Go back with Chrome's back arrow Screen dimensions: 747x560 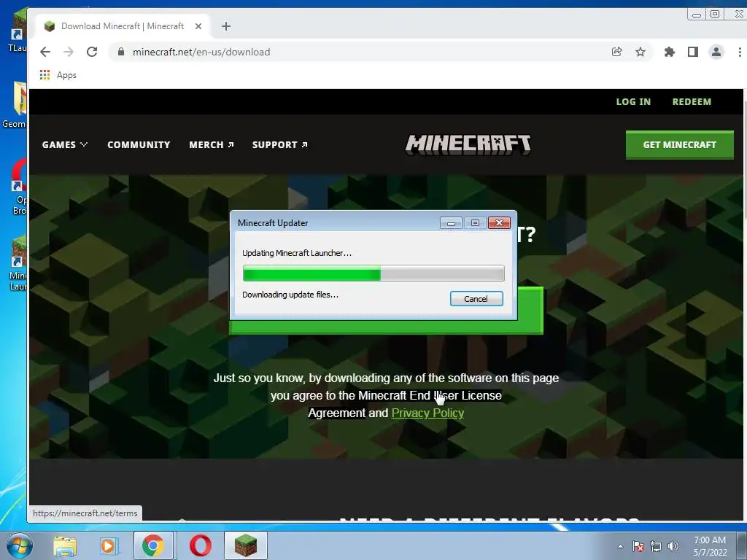pos(45,52)
